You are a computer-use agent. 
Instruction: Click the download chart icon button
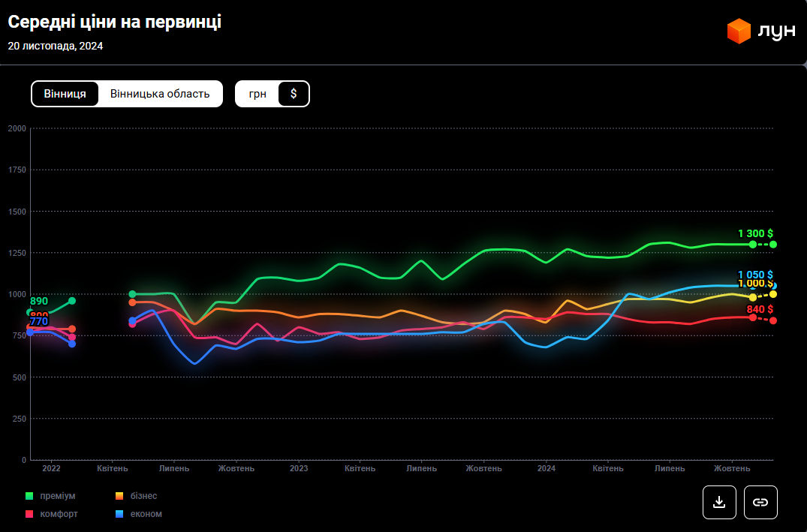pyautogui.click(x=719, y=502)
